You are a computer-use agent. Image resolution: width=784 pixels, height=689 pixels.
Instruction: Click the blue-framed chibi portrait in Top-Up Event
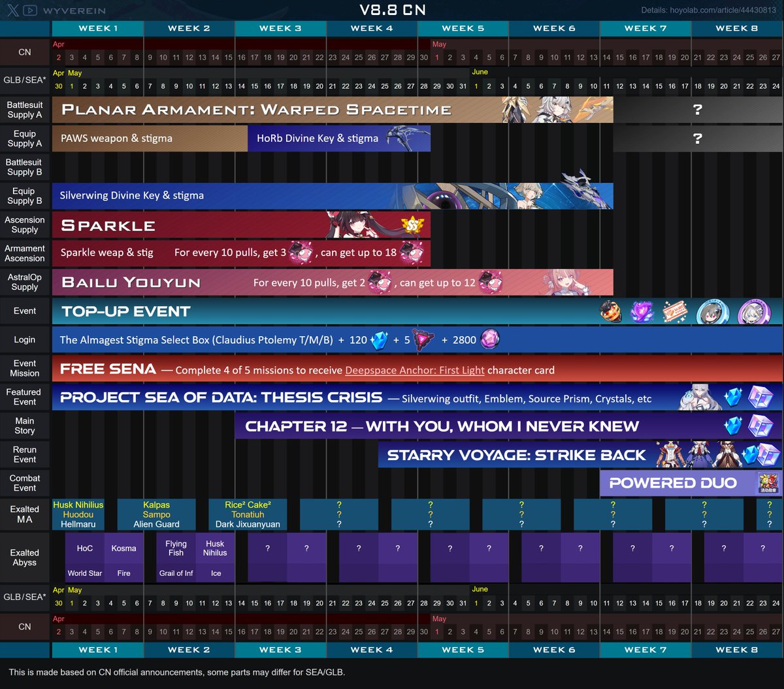(x=711, y=312)
